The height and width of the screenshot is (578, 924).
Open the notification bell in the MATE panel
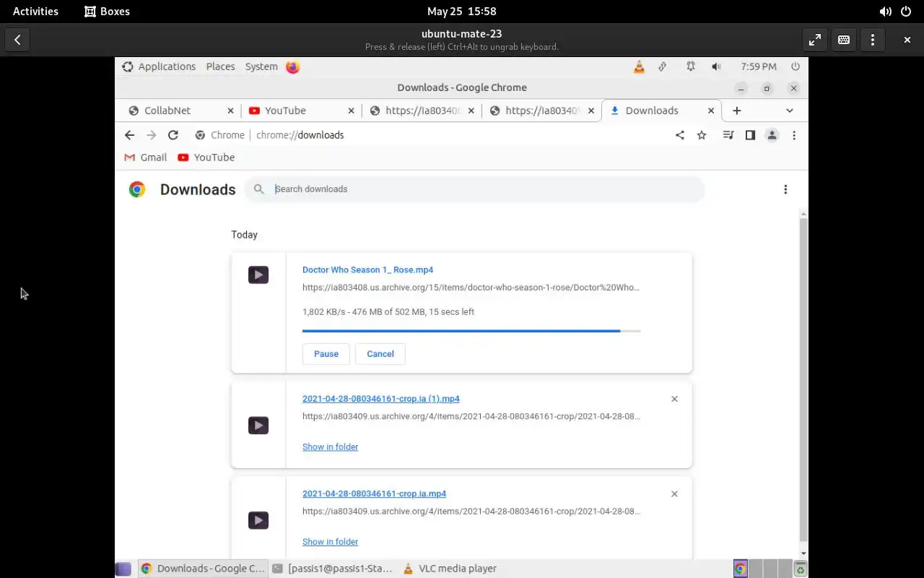pos(691,66)
